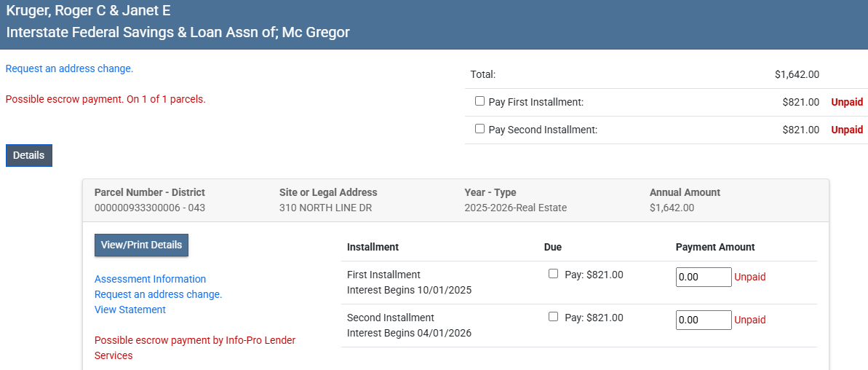Tick the First Installment Pay: $821.00 checkbox

[x=553, y=274]
